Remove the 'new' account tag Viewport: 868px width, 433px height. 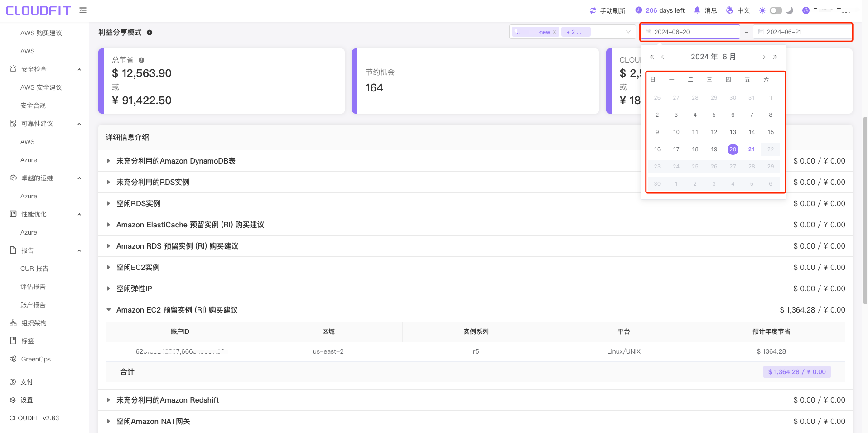[x=555, y=32]
